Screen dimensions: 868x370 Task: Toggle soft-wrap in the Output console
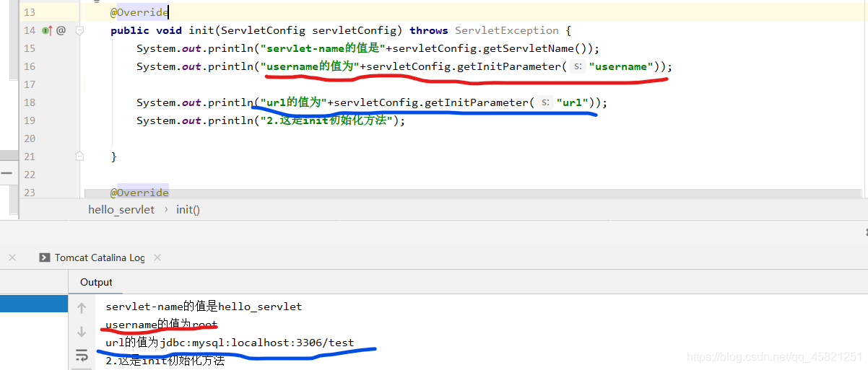(82, 355)
